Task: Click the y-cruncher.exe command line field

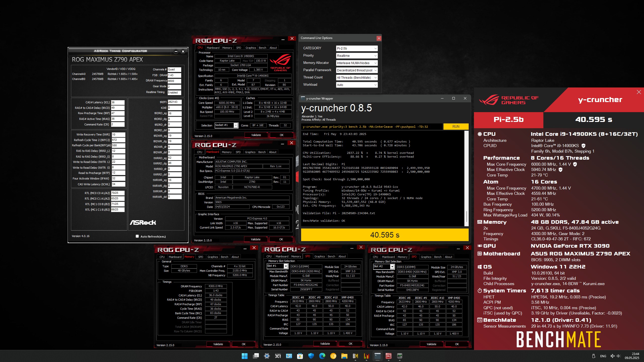Action: point(372,126)
